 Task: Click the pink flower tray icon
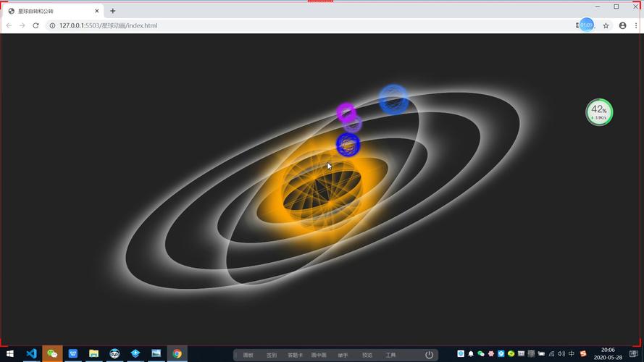tap(491, 354)
